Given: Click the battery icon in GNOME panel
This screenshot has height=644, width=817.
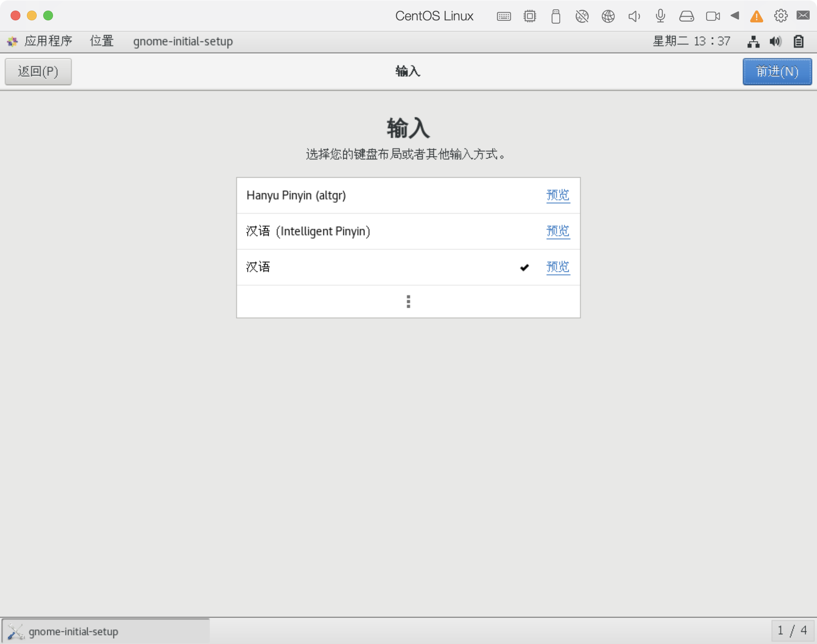Looking at the screenshot, I should (x=798, y=41).
